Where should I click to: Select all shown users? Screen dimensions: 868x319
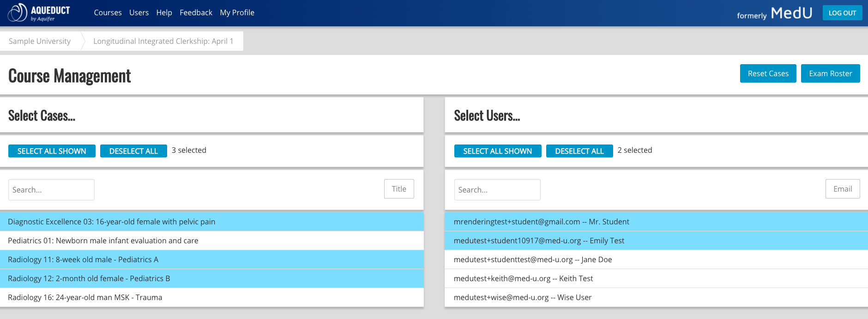click(x=498, y=151)
